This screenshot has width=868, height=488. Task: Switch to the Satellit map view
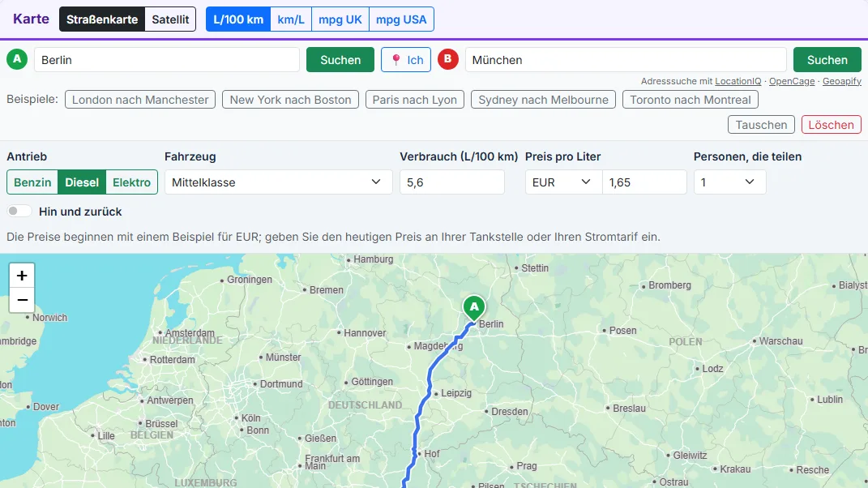(x=170, y=19)
